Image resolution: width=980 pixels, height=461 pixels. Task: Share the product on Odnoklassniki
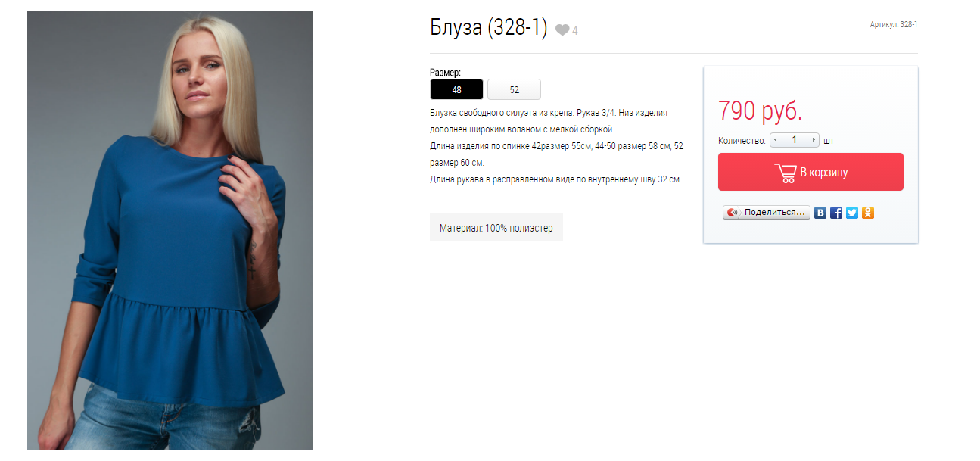(x=868, y=213)
